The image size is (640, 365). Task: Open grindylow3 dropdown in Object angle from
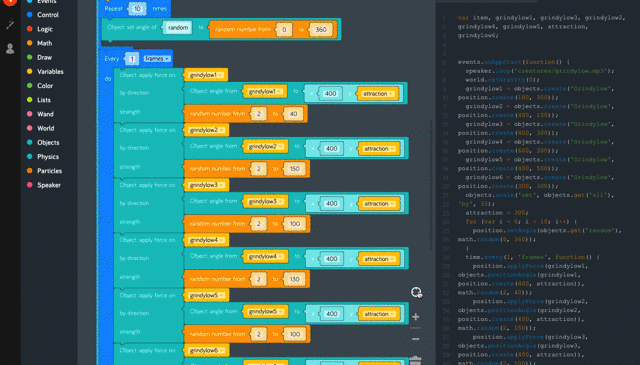pyautogui.click(x=265, y=201)
